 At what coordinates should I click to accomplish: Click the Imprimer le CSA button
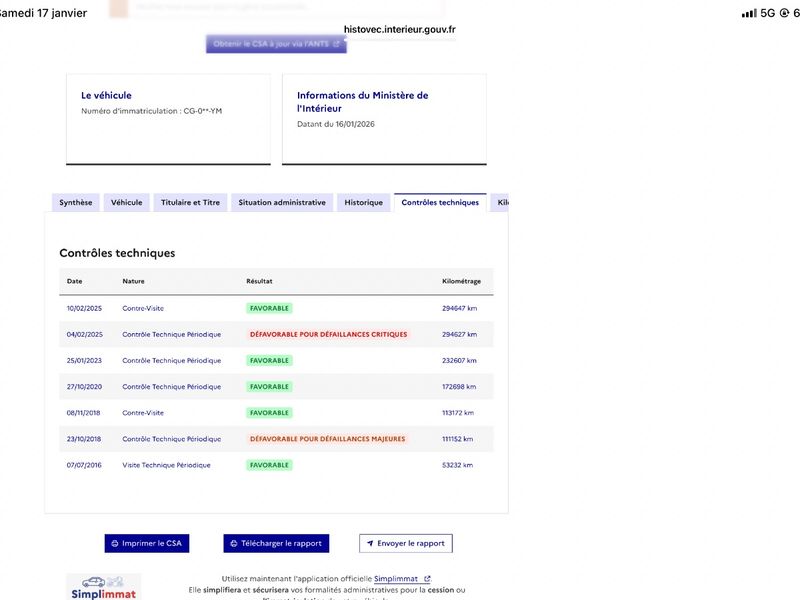[146, 543]
